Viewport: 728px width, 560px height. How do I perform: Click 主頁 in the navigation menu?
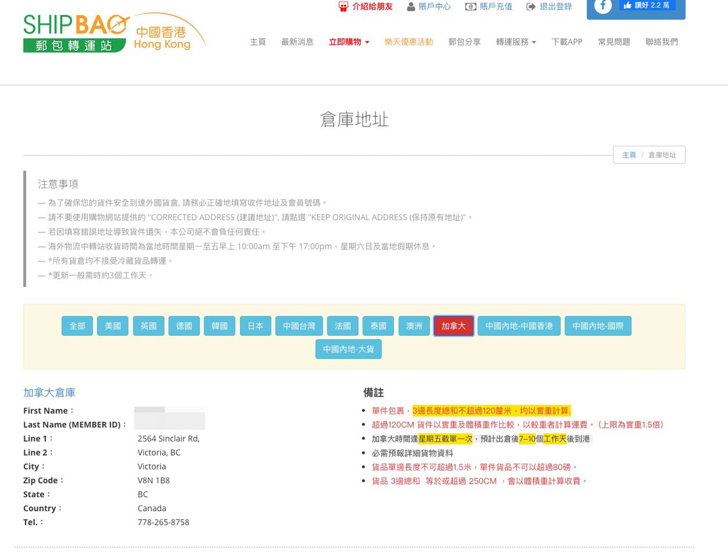tap(258, 42)
